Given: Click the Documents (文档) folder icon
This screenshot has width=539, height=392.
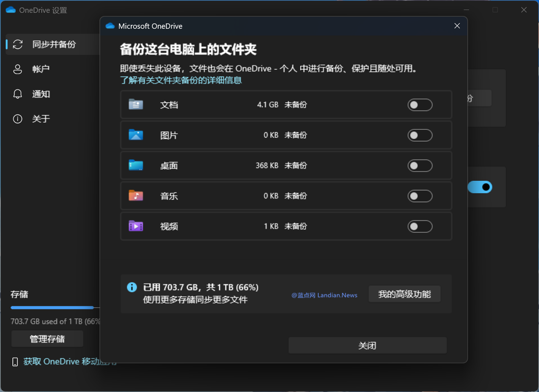Looking at the screenshot, I should click(136, 104).
